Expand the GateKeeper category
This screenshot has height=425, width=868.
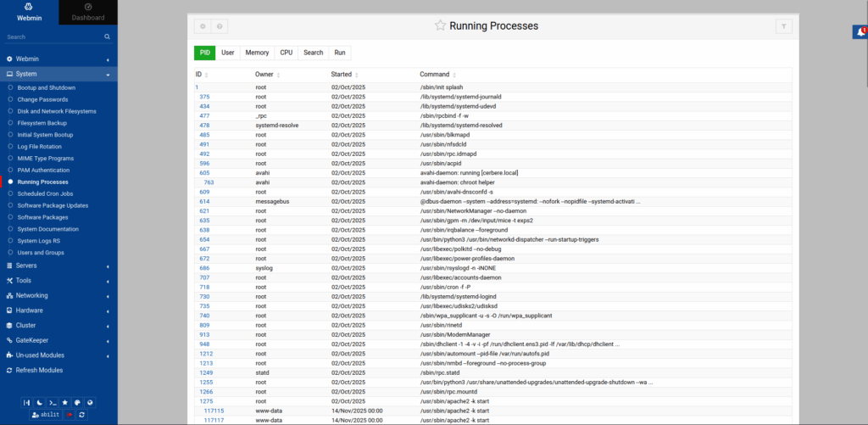pos(58,340)
